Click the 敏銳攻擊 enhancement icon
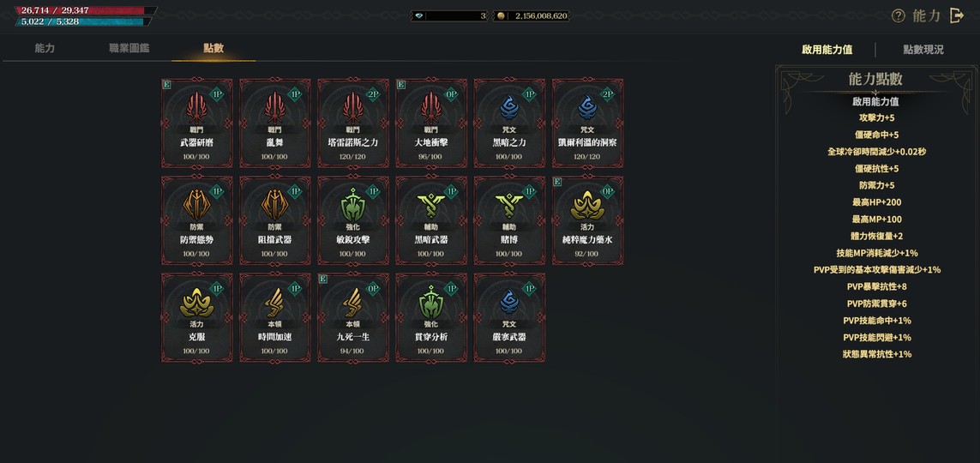 pyautogui.click(x=353, y=205)
